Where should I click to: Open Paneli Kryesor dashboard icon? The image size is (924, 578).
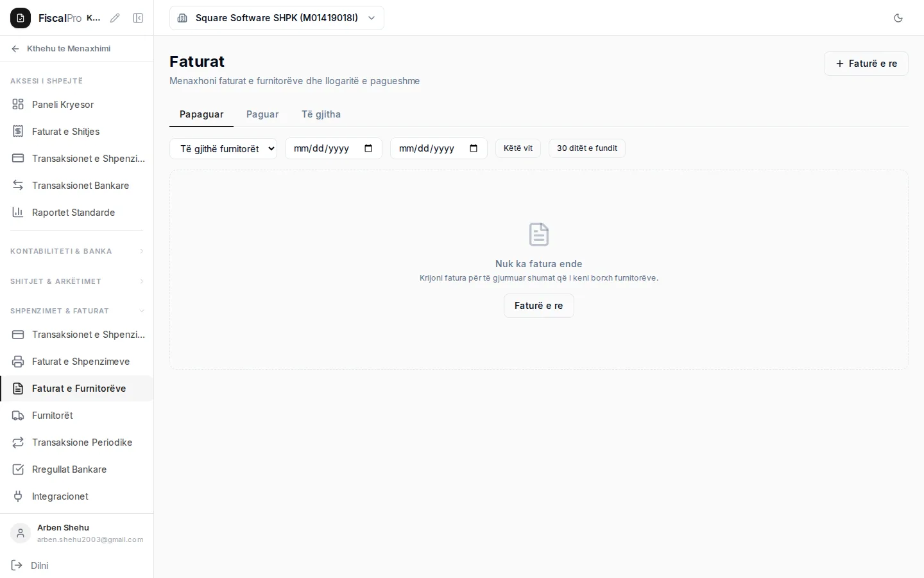(x=18, y=104)
